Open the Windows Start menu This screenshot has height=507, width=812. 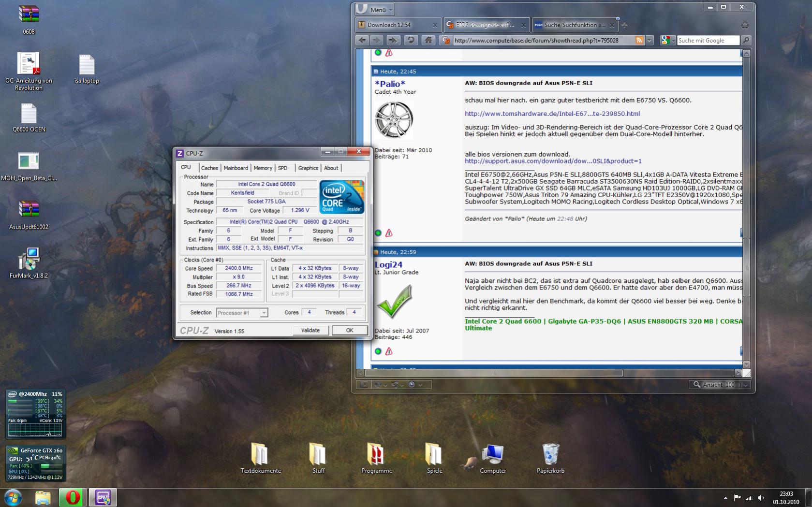(13, 497)
